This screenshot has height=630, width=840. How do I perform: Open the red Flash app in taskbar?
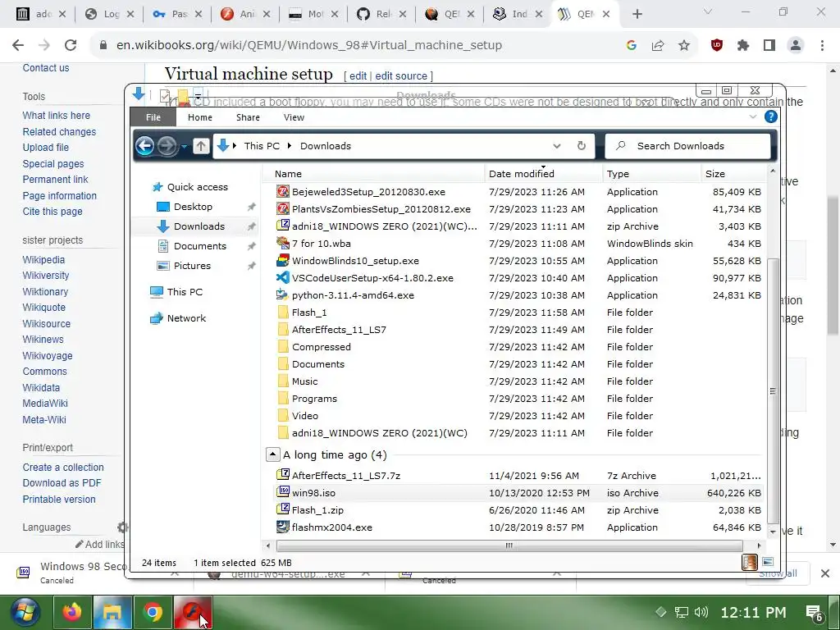[193, 612]
